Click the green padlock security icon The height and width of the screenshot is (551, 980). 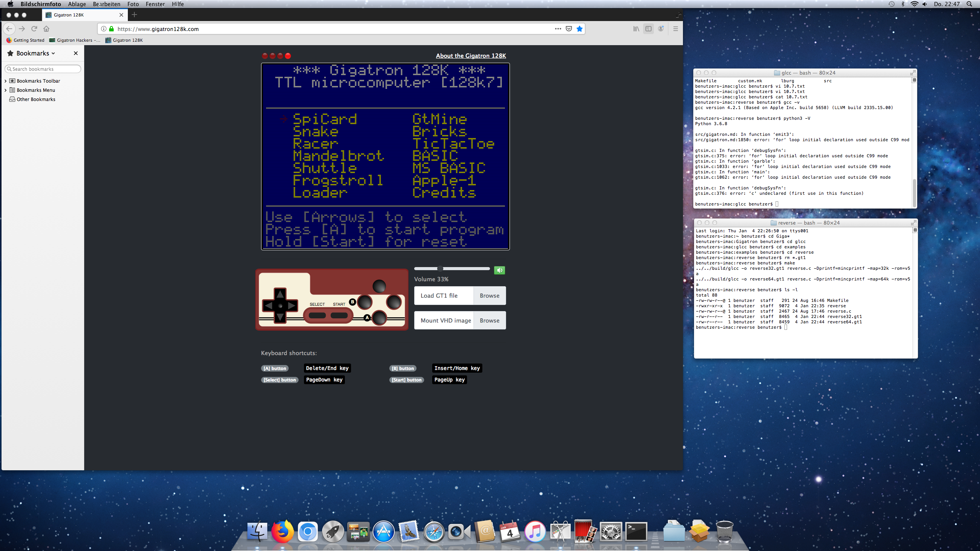pyautogui.click(x=111, y=29)
